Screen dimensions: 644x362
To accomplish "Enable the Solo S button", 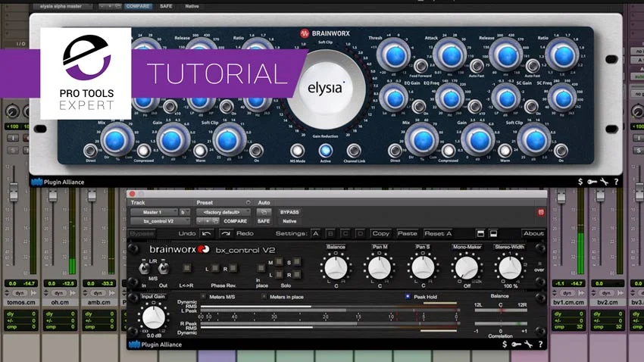I will coord(297,261).
